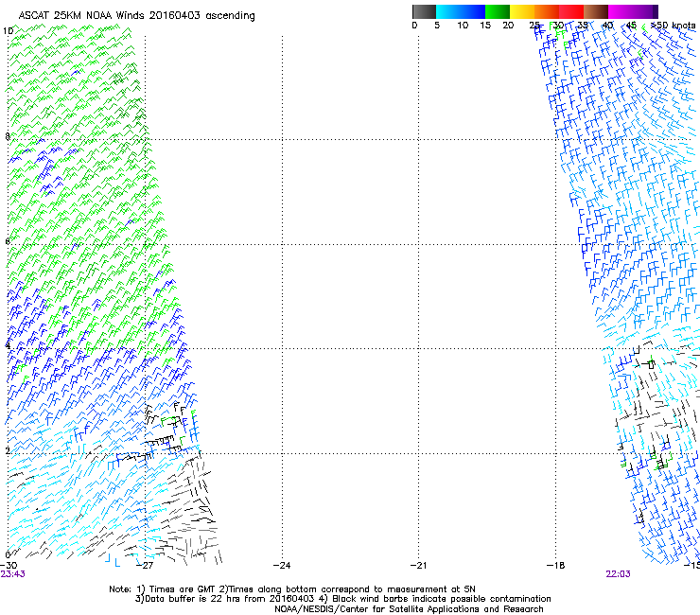Click the yellow 20-25 knots color bar segment
This screenshot has height=615, width=700.
522,11
